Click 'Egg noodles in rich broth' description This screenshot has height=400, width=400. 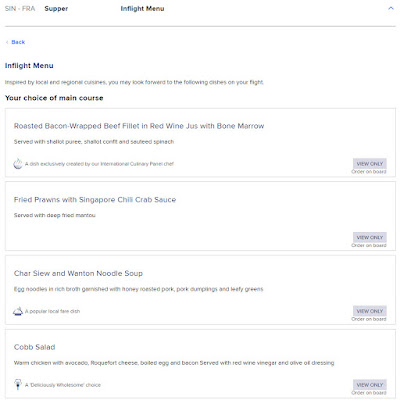coord(138,289)
